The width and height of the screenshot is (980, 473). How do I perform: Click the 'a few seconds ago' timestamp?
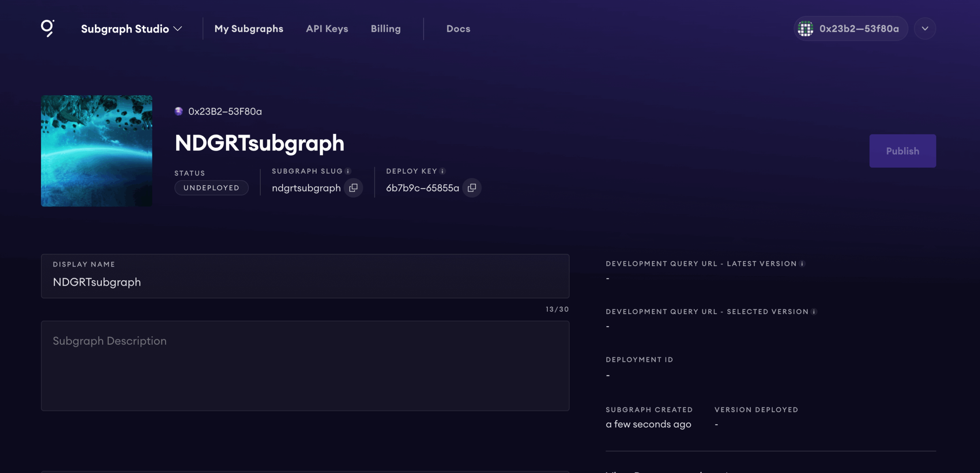click(648, 424)
